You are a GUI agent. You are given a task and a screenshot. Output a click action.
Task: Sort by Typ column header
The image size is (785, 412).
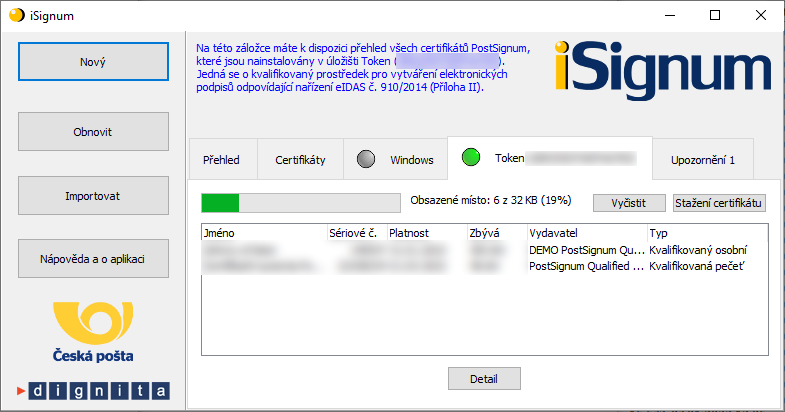pos(707,233)
